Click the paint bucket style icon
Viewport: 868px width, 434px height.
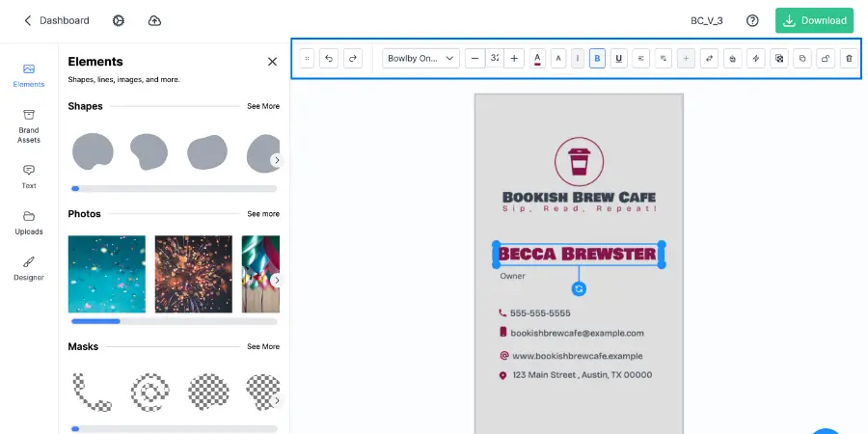tap(732, 58)
